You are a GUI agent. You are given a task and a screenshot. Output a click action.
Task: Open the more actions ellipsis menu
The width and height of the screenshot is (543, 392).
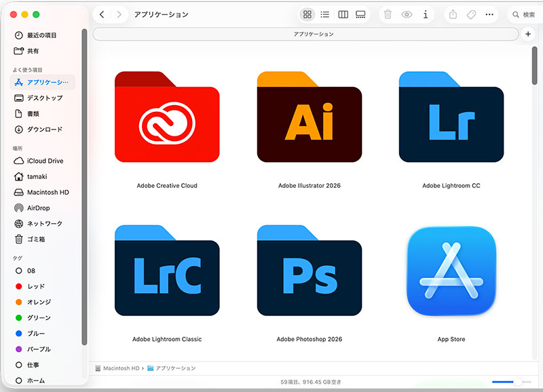pyautogui.click(x=489, y=14)
